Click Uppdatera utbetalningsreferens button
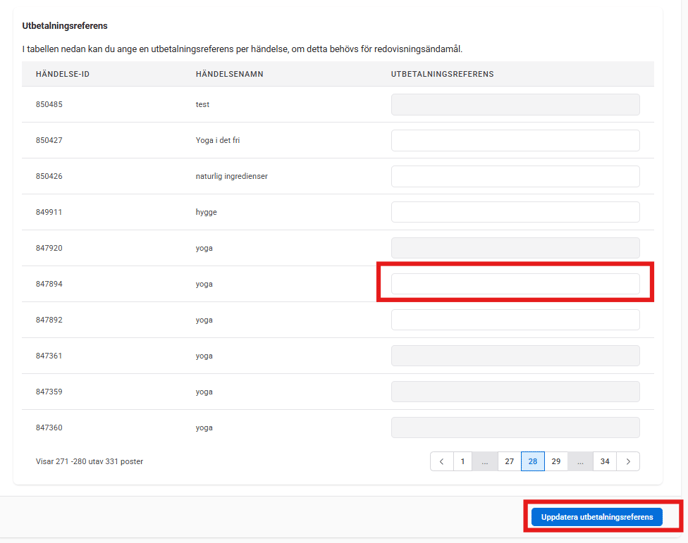This screenshot has width=688, height=543. (x=597, y=517)
